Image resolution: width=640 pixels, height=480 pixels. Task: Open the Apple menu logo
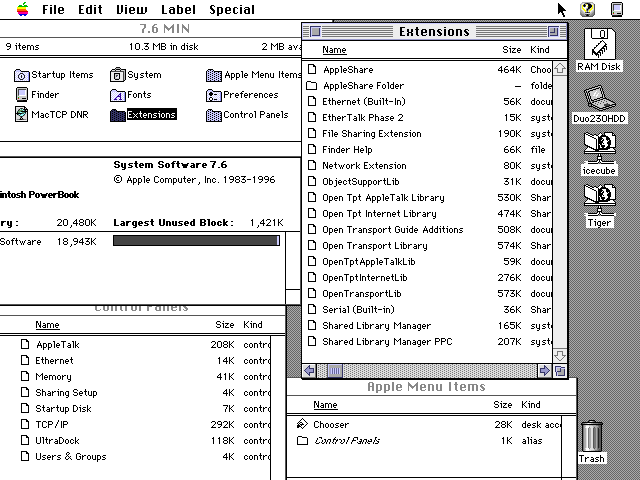tap(23, 9)
